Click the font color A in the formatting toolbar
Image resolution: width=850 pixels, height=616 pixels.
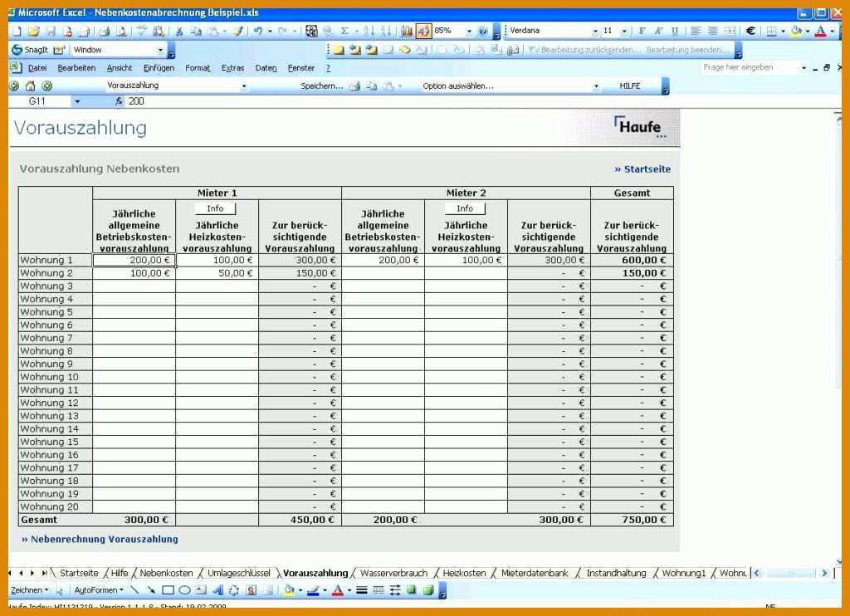(x=821, y=31)
